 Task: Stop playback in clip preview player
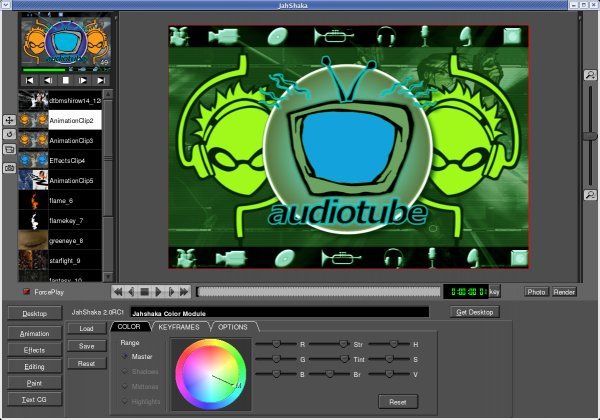[66, 80]
